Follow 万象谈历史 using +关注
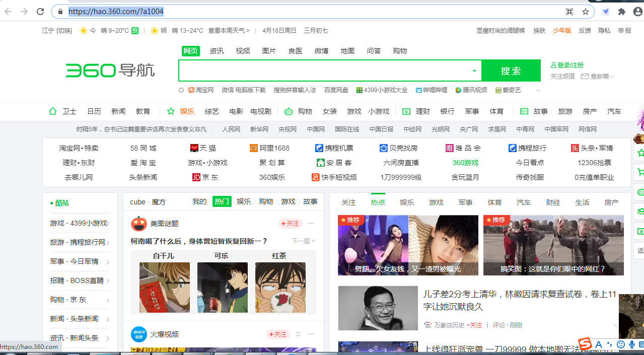Viewport: 644px width, 355px height. (474, 325)
